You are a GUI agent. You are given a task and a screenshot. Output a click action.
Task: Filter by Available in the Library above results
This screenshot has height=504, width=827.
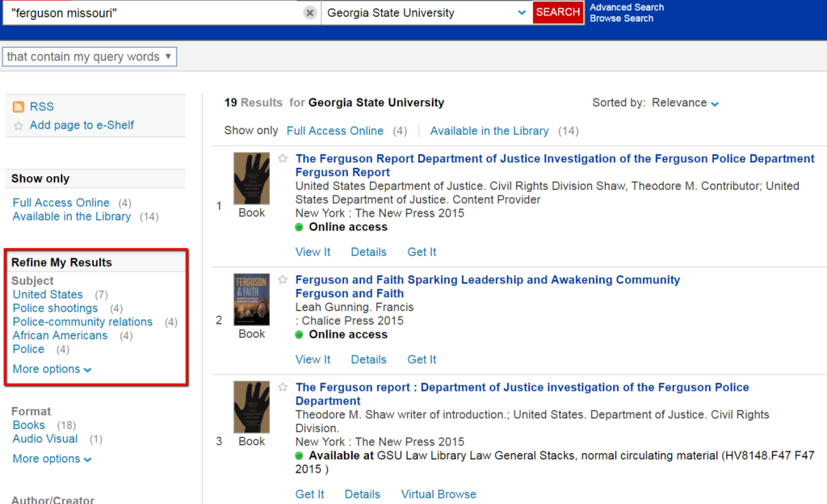[x=489, y=131]
